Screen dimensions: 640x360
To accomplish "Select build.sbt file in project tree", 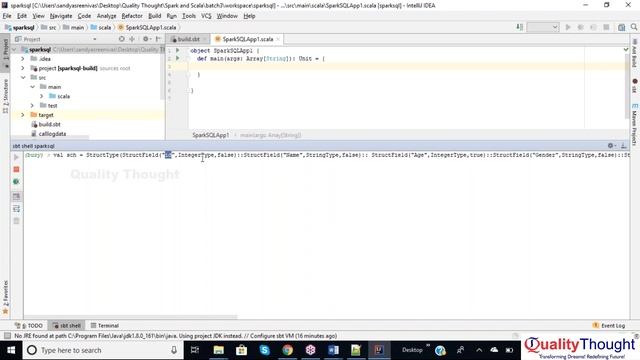I will pyautogui.click(x=46, y=124).
